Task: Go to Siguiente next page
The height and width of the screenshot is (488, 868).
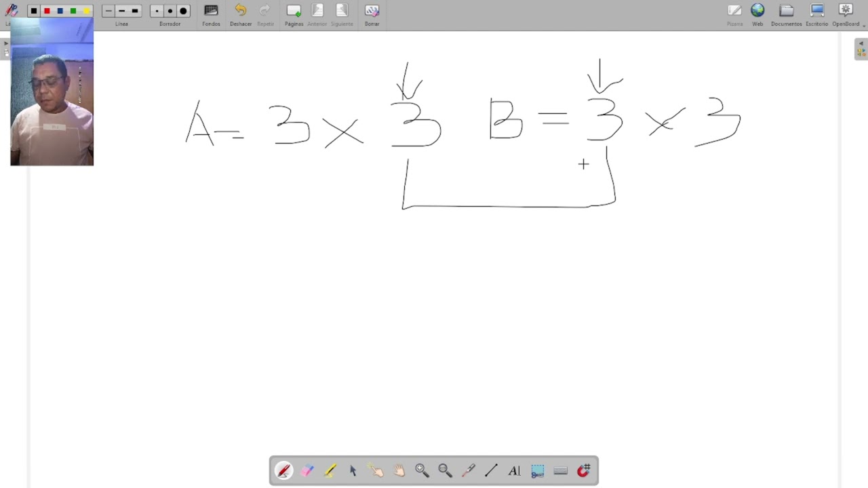Action: (342, 15)
